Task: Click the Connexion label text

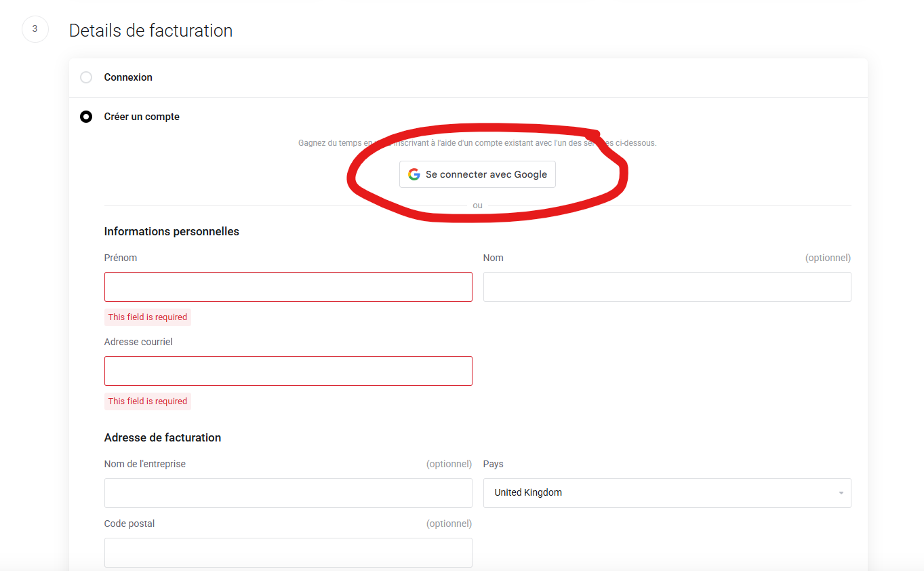Action: pyautogui.click(x=128, y=77)
